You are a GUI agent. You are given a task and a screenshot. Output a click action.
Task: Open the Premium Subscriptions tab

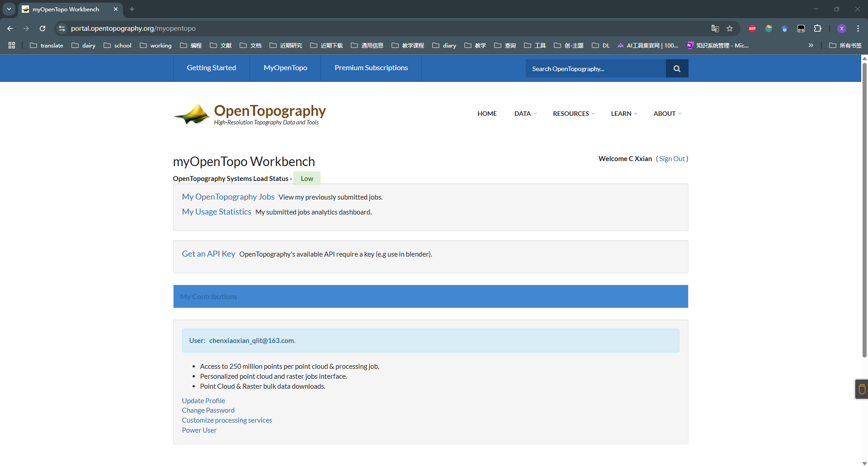click(x=371, y=68)
